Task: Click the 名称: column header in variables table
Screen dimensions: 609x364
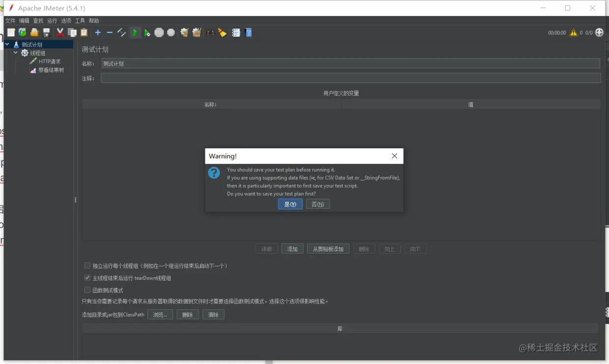Action: [211, 104]
